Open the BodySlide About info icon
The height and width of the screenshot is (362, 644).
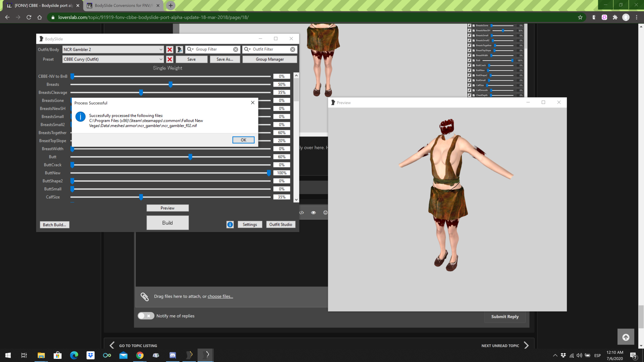tap(230, 225)
